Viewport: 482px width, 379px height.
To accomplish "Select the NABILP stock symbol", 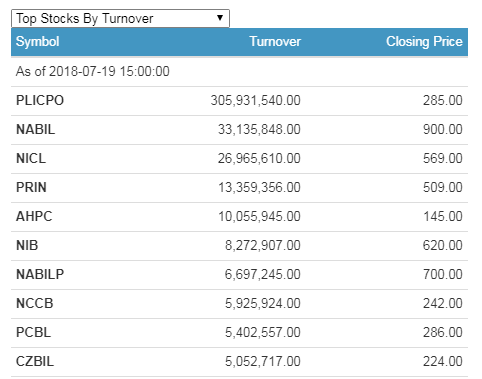I will click(x=40, y=274).
